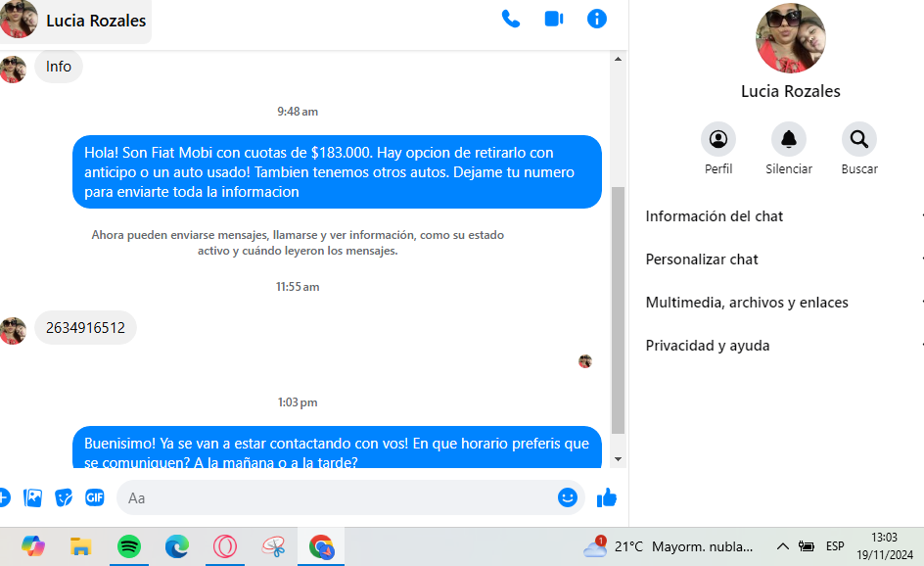
Task: Open Copilot from taskbar
Action: tap(33, 546)
